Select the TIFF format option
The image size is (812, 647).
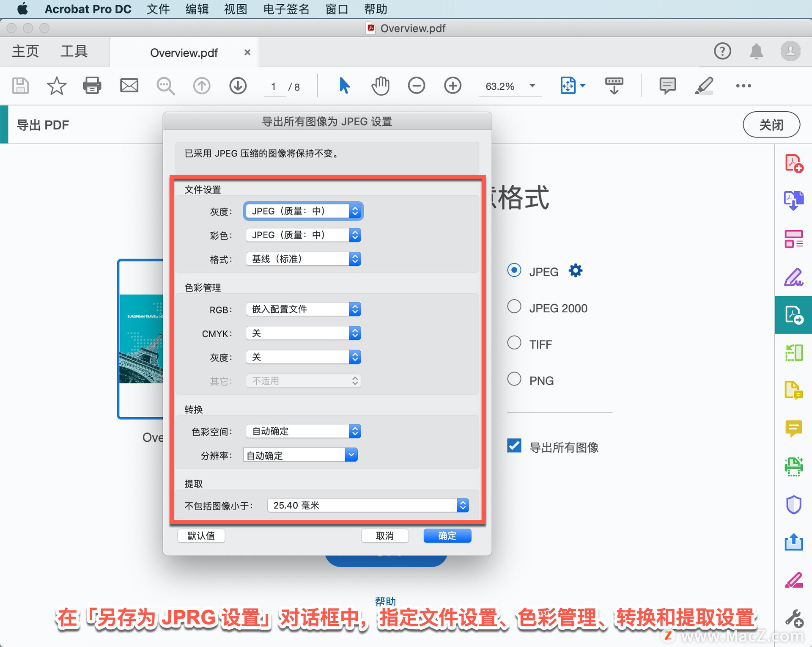click(514, 343)
